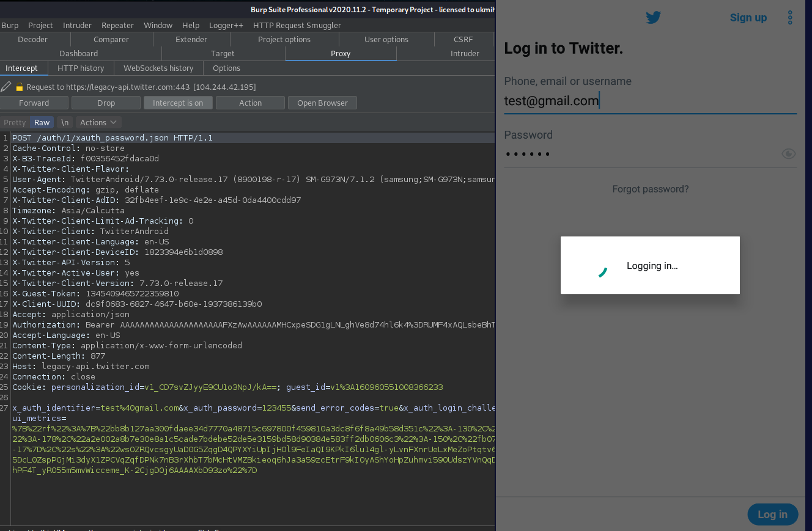Switch to the Extender tab

coord(191,39)
